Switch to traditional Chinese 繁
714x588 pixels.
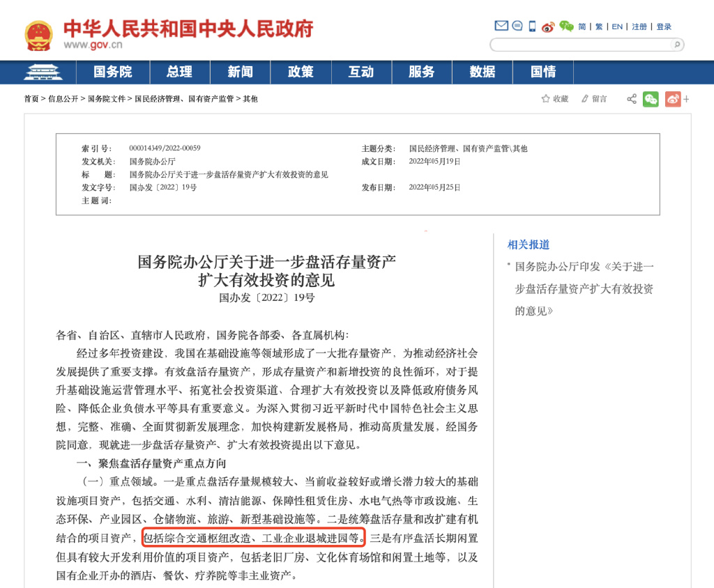599,26
